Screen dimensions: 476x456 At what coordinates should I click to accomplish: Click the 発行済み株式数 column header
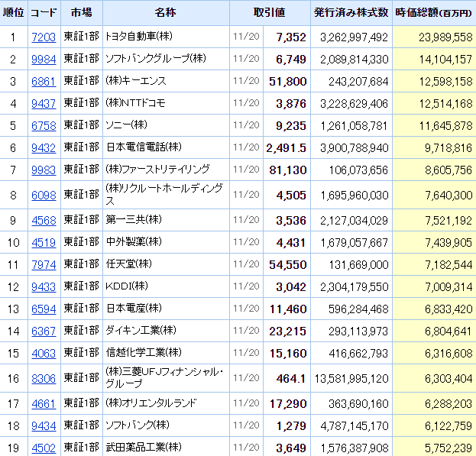click(x=351, y=12)
